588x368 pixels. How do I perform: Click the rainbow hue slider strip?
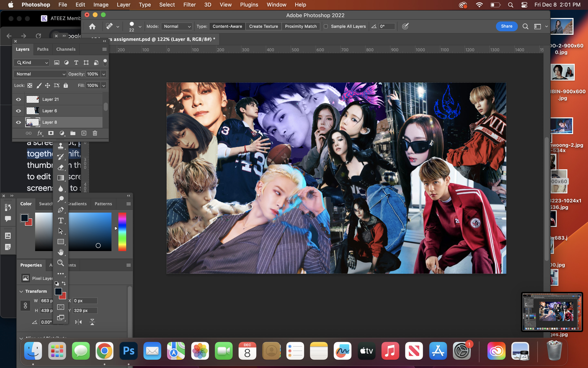122,232
